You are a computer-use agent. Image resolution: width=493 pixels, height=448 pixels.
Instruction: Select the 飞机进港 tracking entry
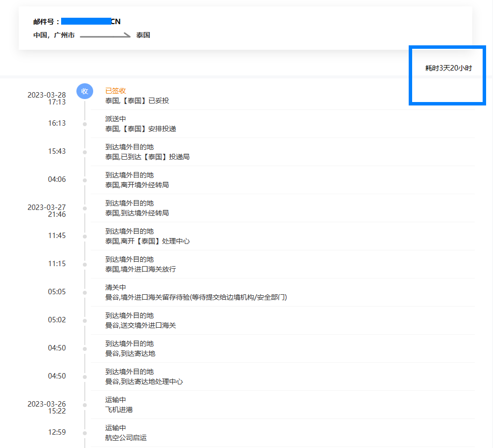coord(119,410)
